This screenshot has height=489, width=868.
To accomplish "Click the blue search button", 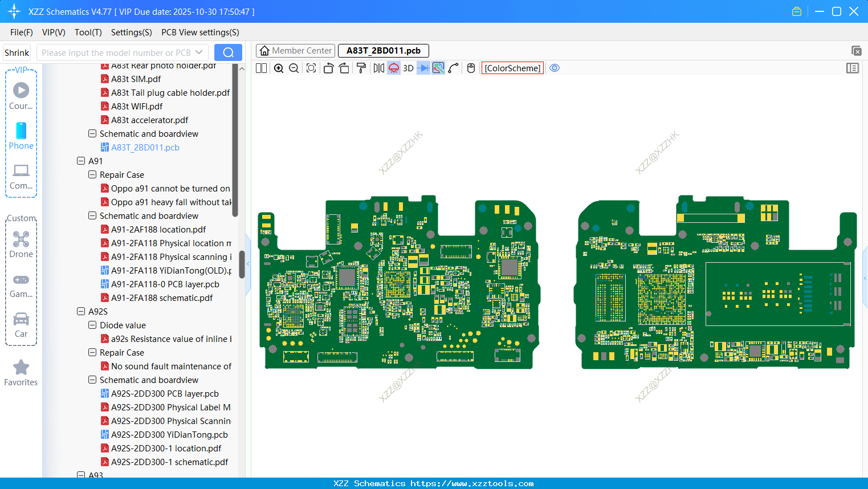I will [x=228, y=52].
